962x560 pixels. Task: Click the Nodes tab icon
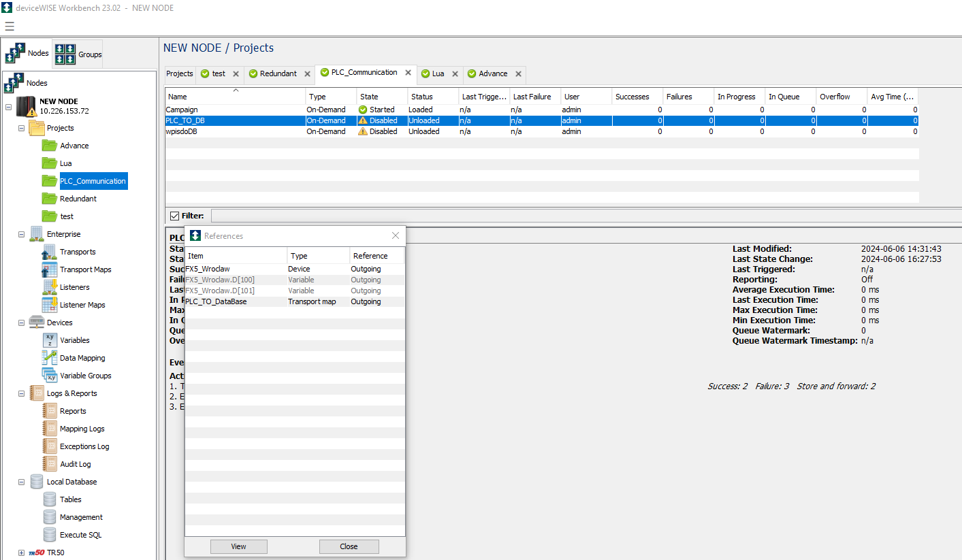14,54
